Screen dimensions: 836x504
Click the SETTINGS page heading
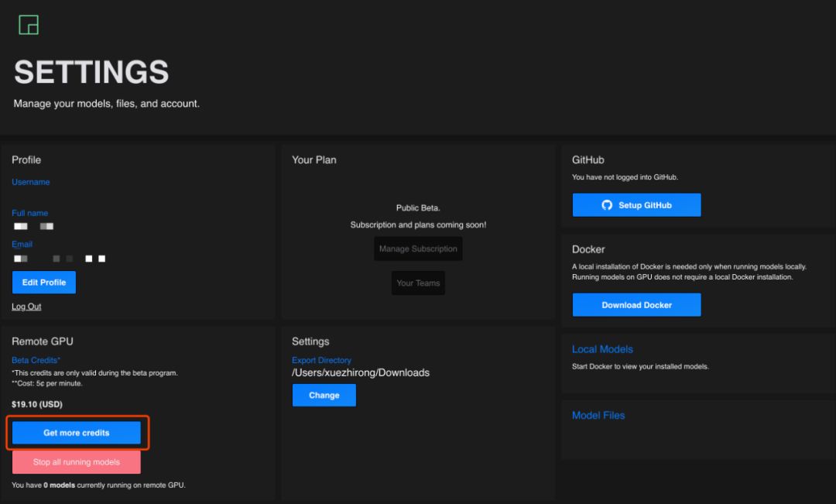click(x=91, y=72)
